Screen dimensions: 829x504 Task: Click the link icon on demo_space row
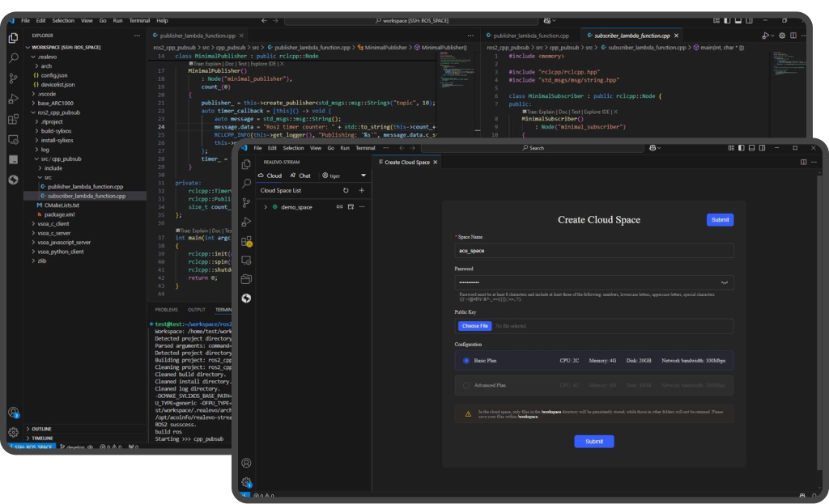tap(339, 206)
